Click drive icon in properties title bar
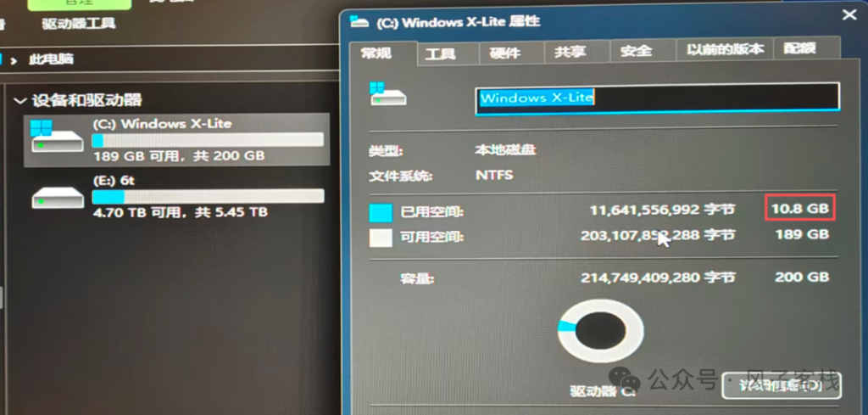The height and width of the screenshot is (415, 868). tap(359, 22)
